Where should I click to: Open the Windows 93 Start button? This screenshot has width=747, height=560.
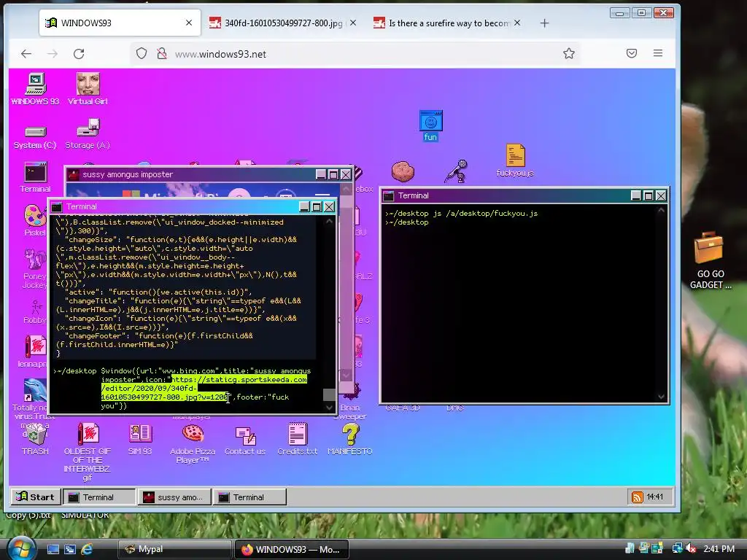tap(36, 497)
